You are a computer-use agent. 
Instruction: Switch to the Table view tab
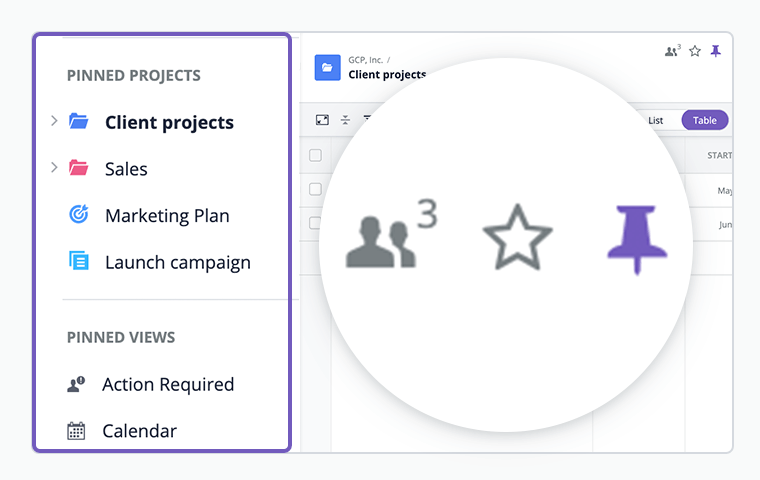pyautogui.click(x=705, y=120)
